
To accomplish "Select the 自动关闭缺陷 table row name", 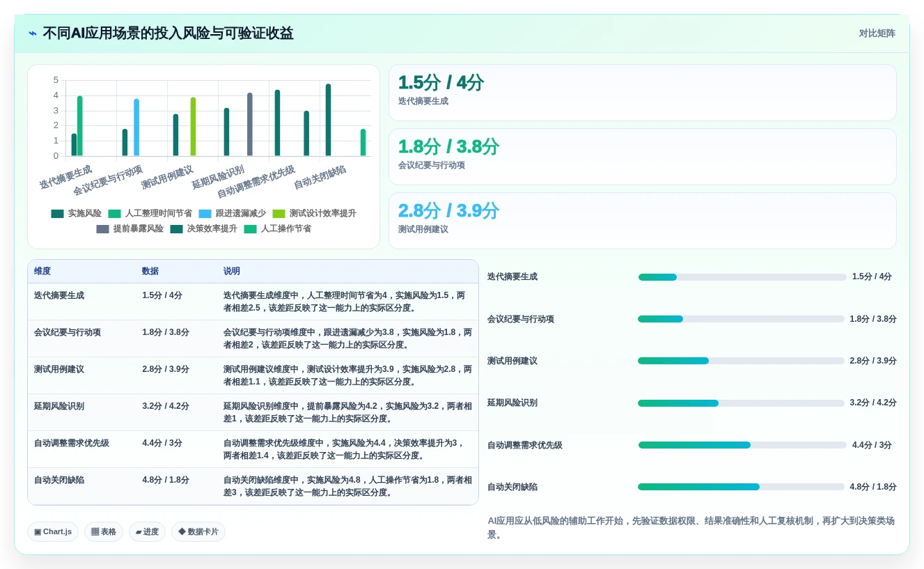I will pyautogui.click(x=59, y=480).
